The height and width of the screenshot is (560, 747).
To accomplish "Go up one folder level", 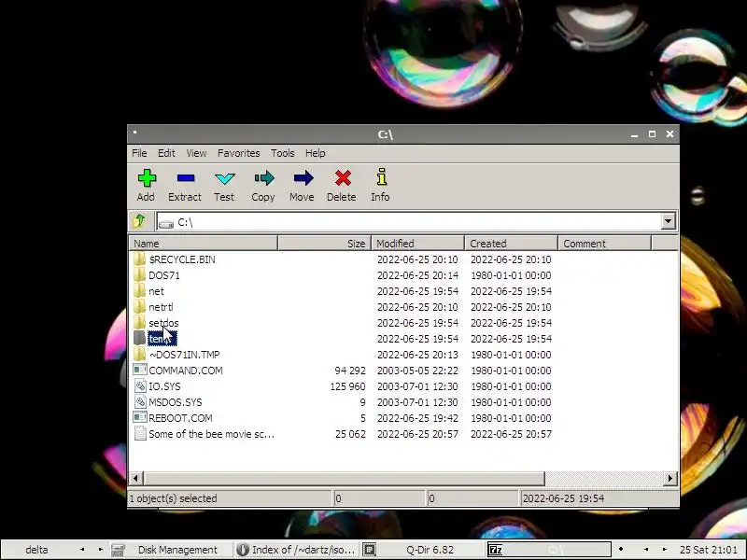I will coord(139,221).
